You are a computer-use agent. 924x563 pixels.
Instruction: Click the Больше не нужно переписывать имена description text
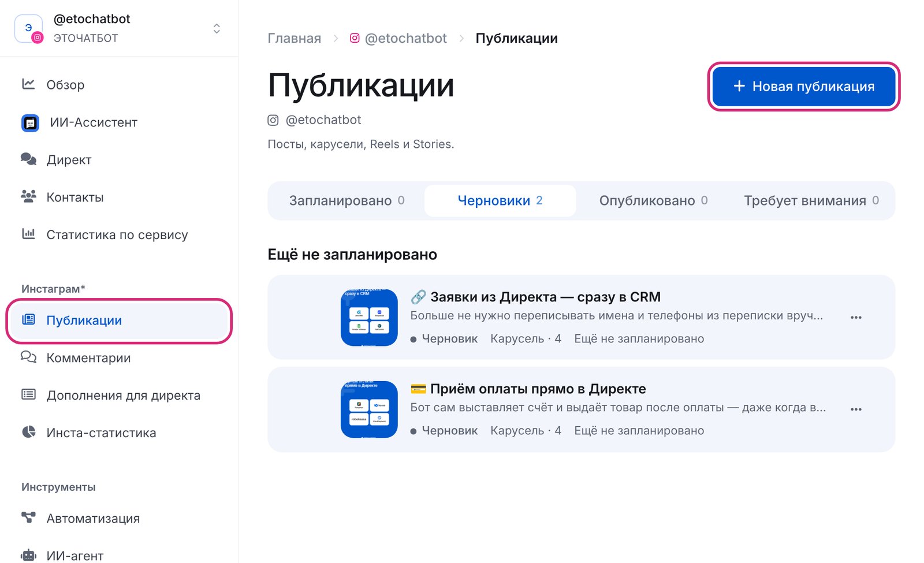(616, 315)
